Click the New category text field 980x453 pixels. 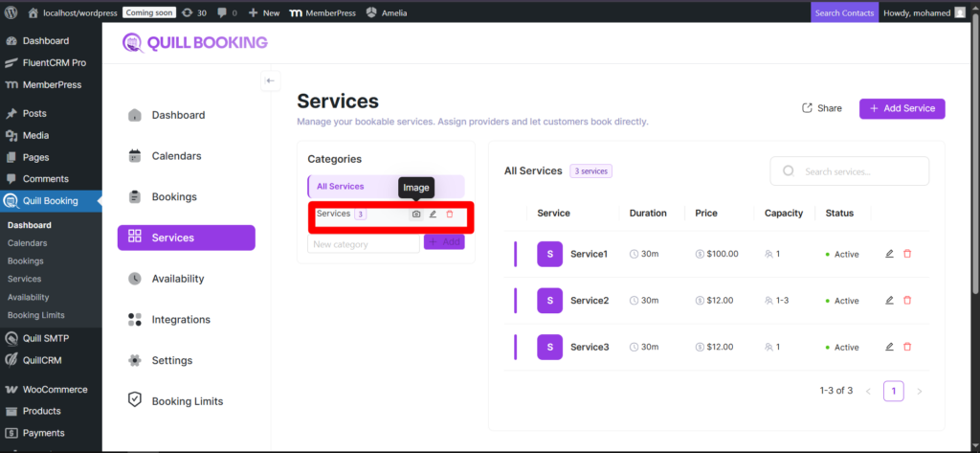tap(363, 244)
